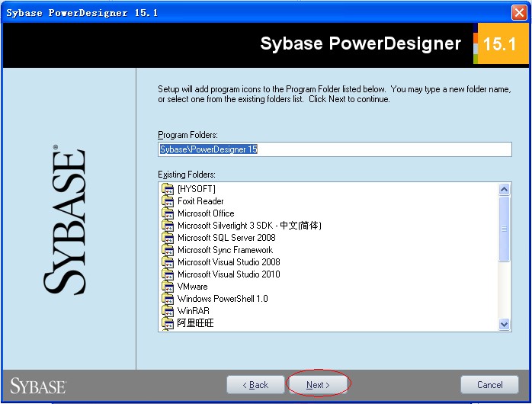This screenshot has height=404, width=532.
Task: Click the Microsoft Sync Framework folder icon
Action: tap(168, 250)
